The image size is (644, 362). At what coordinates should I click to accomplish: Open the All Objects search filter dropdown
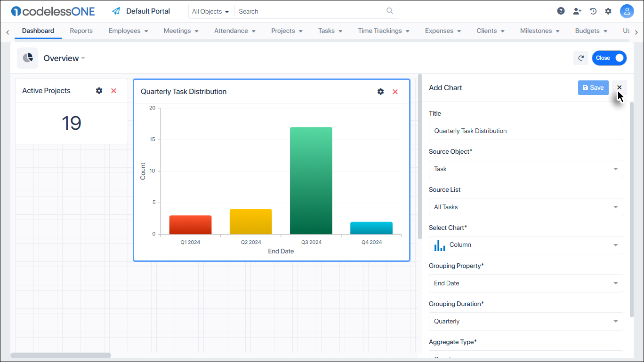210,11
